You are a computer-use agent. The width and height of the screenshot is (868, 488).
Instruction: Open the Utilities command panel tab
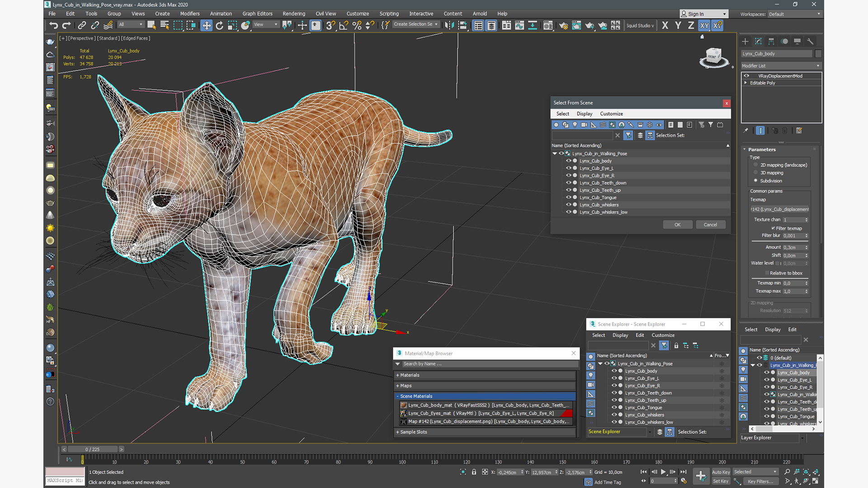[810, 41]
